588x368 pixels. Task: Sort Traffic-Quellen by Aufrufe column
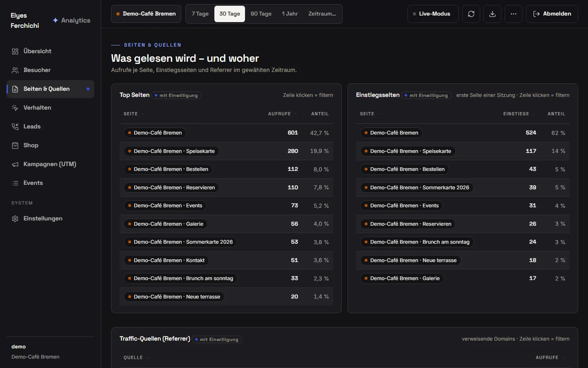click(x=550, y=358)
